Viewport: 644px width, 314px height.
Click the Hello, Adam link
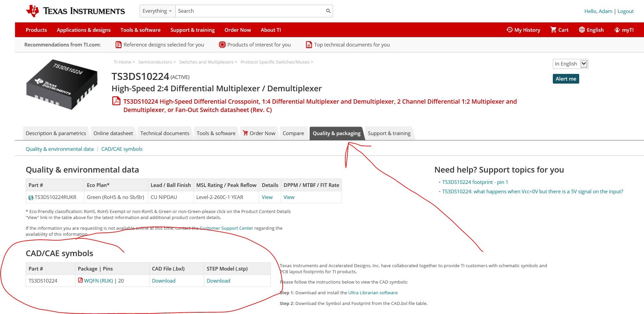(x=598, y=11)
